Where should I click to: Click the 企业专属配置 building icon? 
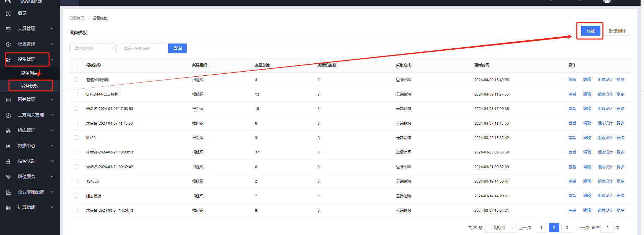tap(8, 192)
